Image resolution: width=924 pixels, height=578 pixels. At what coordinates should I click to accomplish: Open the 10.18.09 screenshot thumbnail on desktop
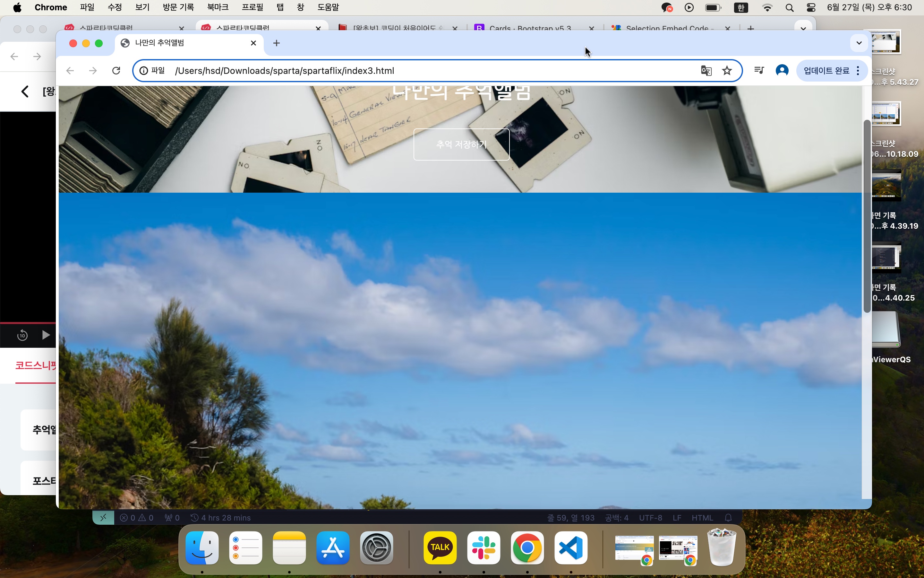click(x=886, y=114)
